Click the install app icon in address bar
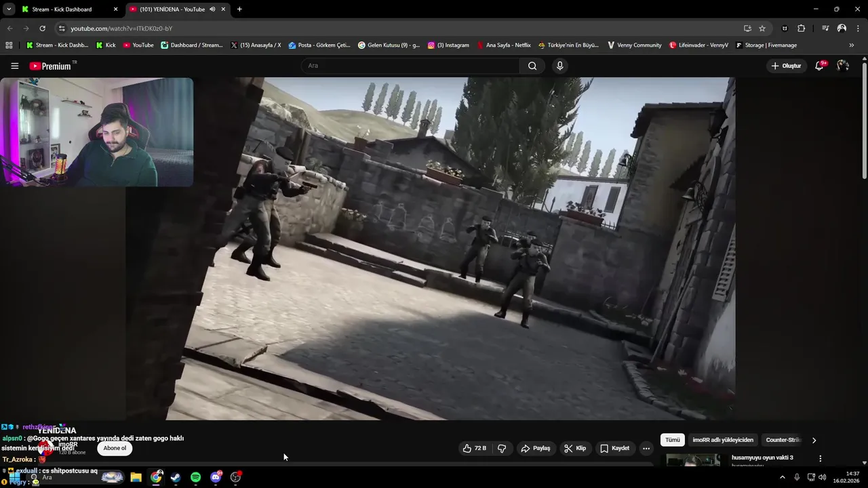 click(x=747, y=28)
